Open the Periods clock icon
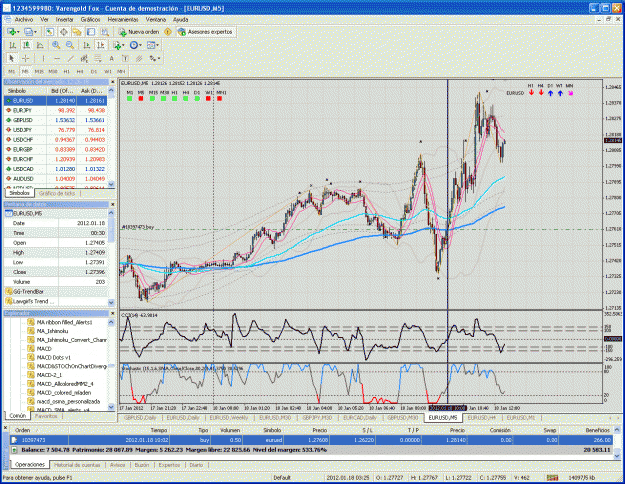 click(134, 45)
